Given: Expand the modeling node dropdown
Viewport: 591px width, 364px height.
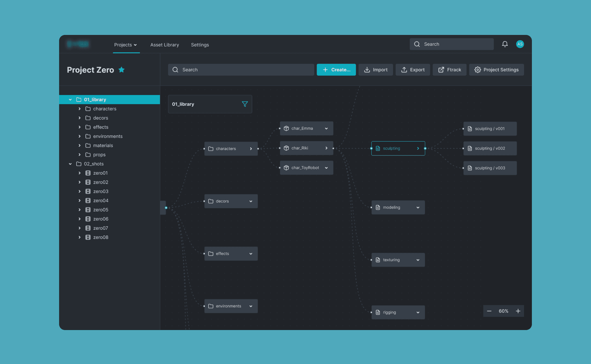Looking at the screenshot, I should (x=418, y=208).
